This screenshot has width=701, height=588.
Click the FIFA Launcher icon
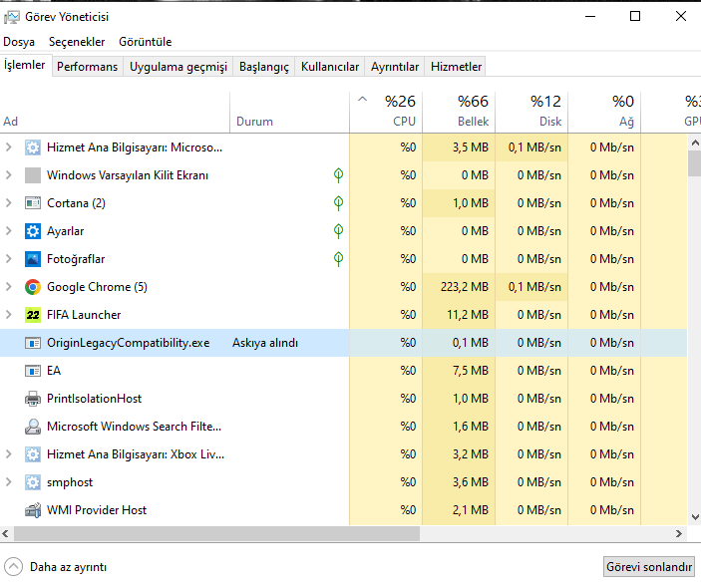coord(33,315)
